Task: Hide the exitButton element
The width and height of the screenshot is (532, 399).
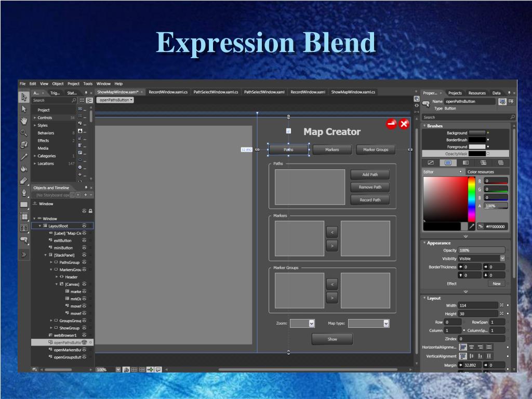Action: (x=84, y=241)
